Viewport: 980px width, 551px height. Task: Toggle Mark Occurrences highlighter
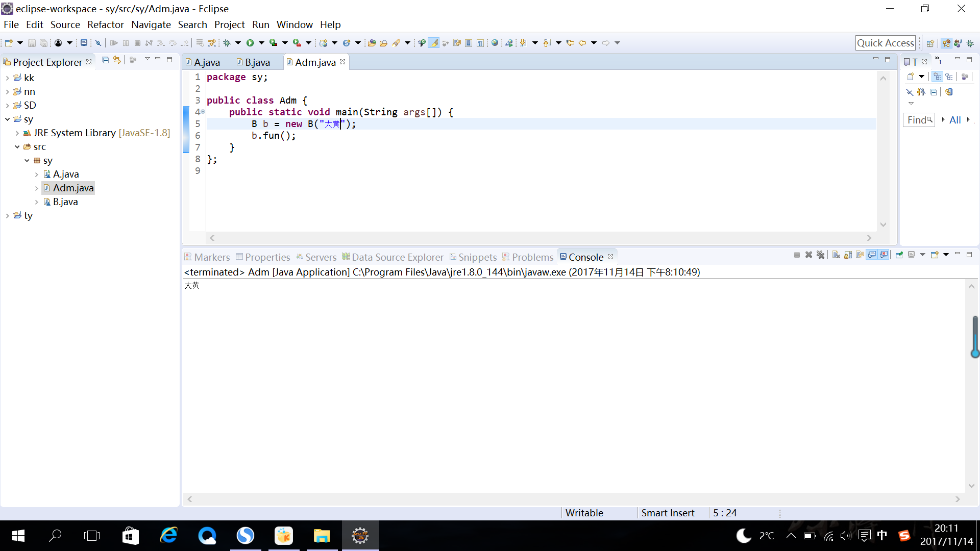(x=433, y=43)
